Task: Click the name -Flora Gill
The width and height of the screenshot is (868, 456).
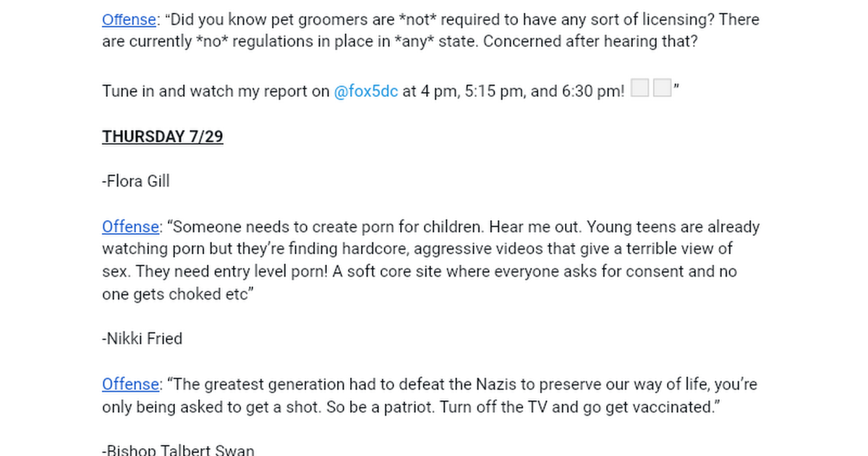Action: point(136,182)
